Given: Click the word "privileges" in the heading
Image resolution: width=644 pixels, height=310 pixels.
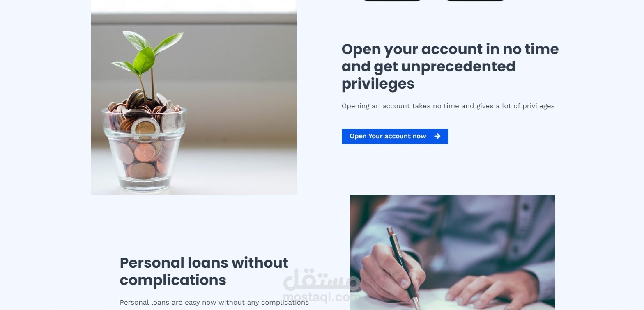Looking at the screenshot, I should coord(378,84).
